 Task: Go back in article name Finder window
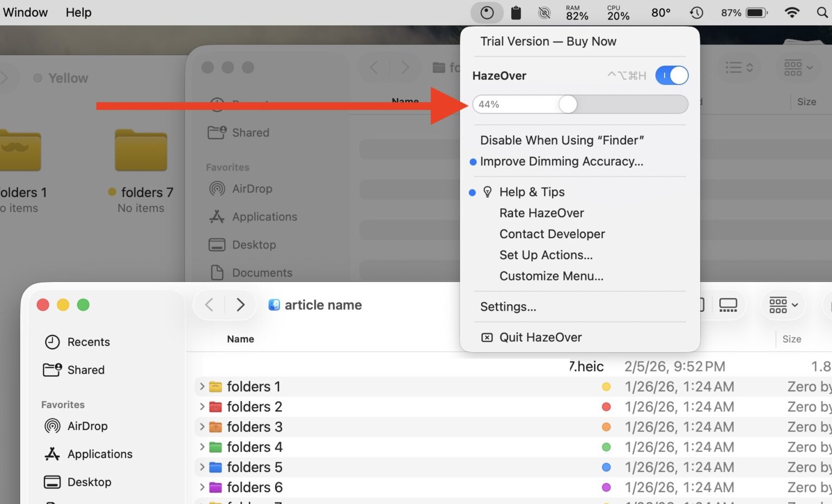tap(210, 305)
